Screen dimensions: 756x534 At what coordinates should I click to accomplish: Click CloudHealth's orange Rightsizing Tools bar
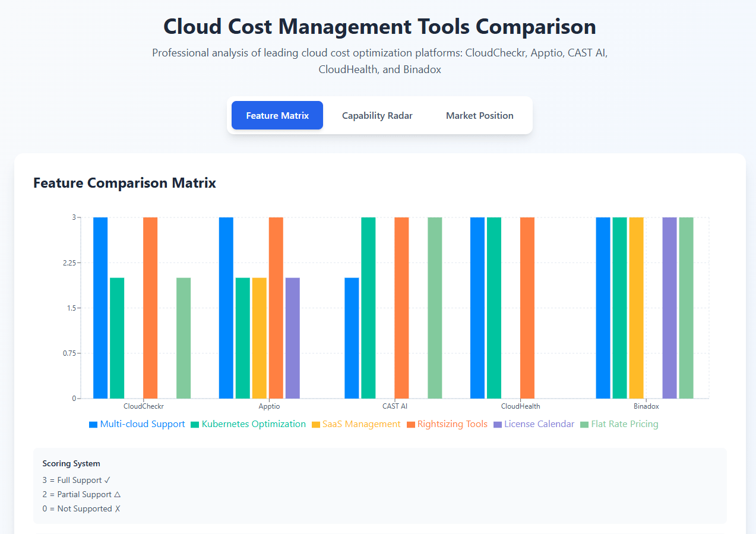point(527,308)
